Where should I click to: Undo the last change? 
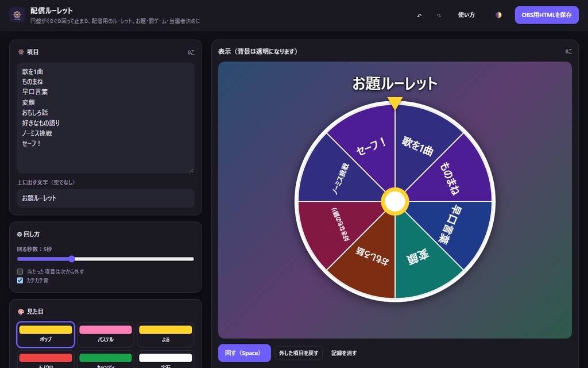(x=419, y=15)
